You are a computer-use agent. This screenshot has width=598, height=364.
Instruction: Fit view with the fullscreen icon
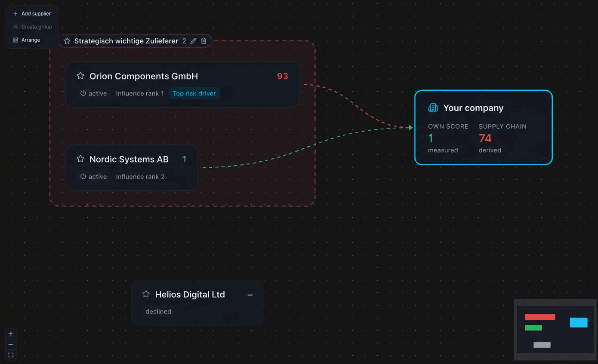pos(11,355)
